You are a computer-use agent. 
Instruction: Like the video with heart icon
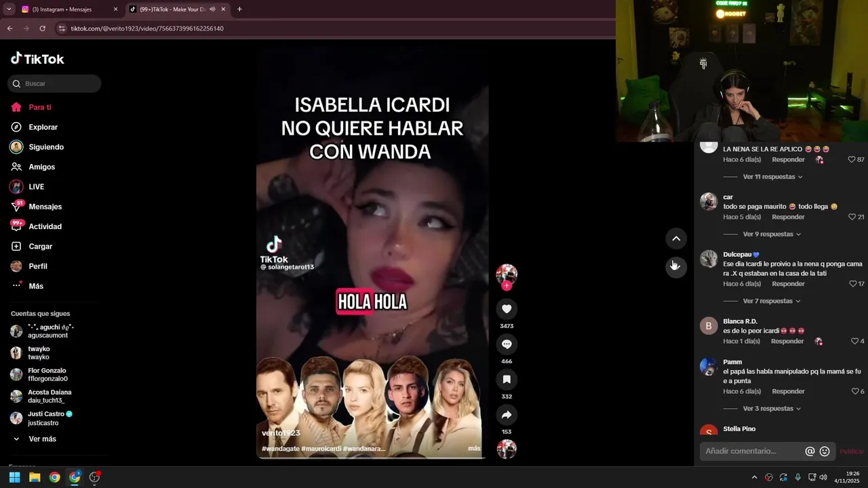(x=507, y=309)
